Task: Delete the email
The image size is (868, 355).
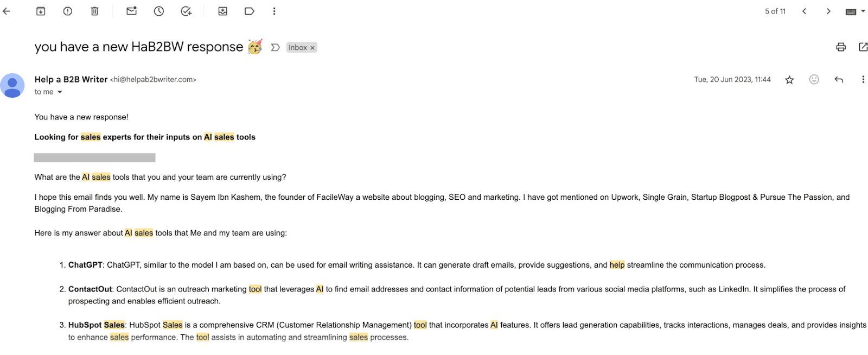Action: point(94,11)
